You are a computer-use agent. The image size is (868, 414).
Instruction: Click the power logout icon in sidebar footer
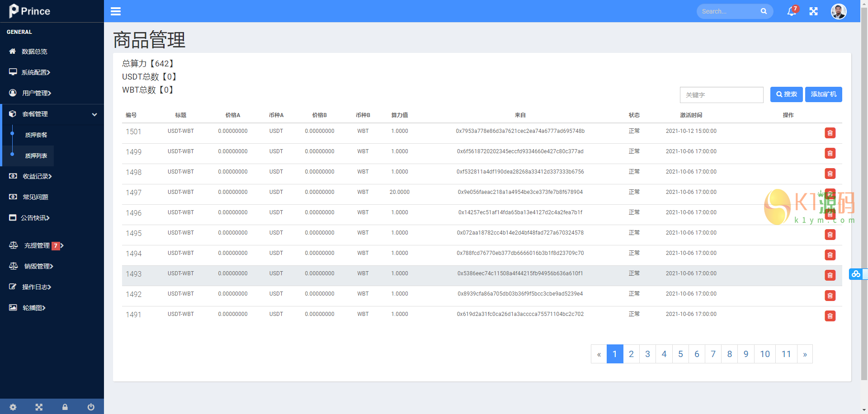(91, 407)
